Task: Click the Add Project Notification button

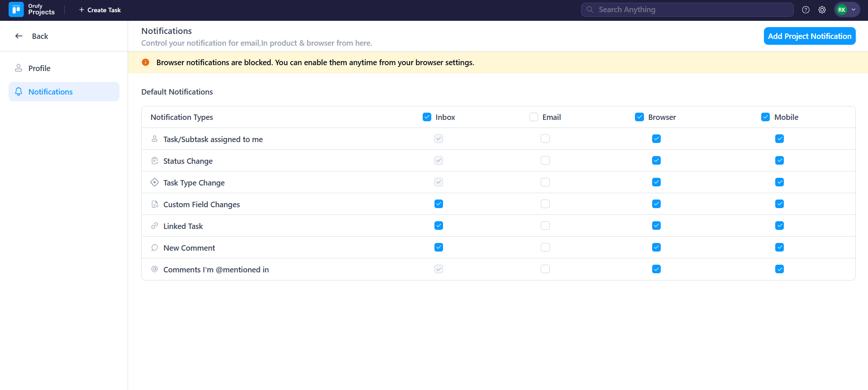Action: coord(809,36)
